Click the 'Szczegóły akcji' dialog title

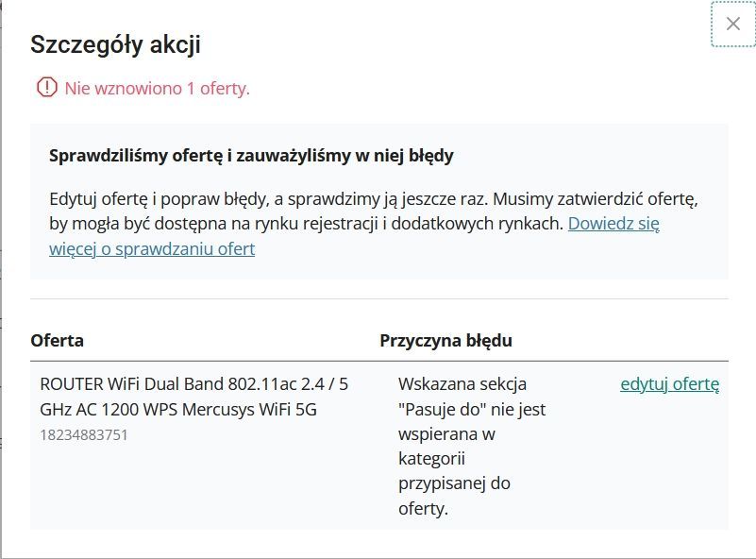111,44
